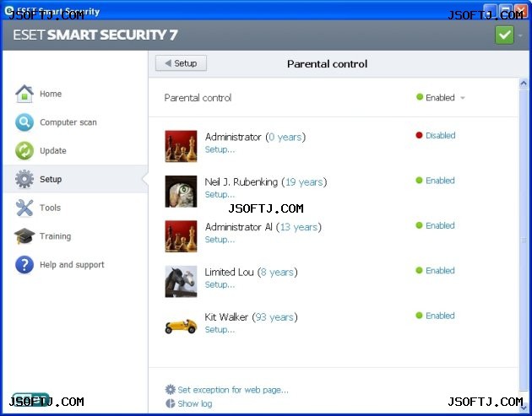
Task: Click the 8 years age link
Action: (278, 273)
